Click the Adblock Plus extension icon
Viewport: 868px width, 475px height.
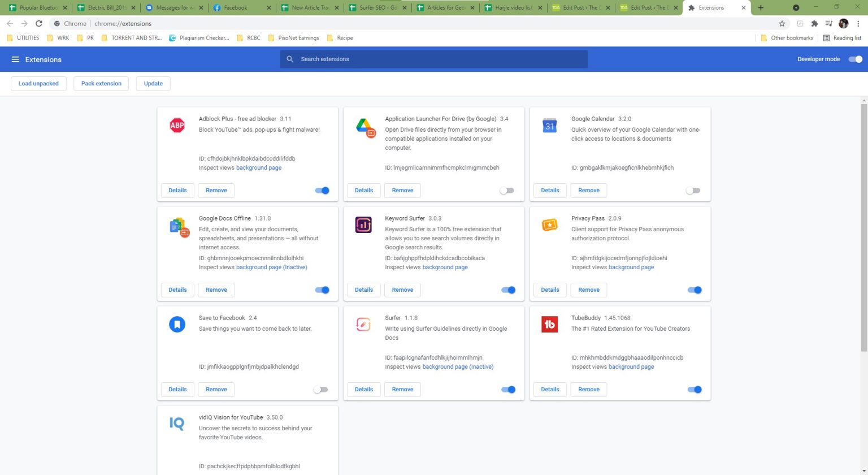(x=177, y=125)
